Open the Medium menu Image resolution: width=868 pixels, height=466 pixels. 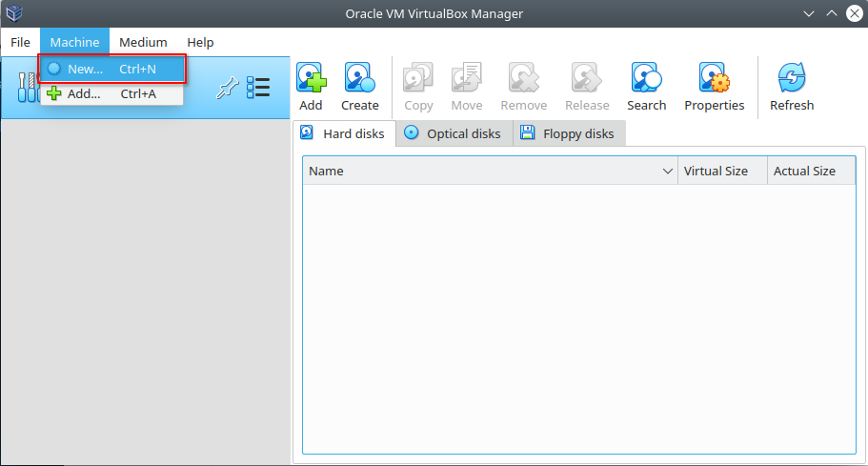coord(143,42)
